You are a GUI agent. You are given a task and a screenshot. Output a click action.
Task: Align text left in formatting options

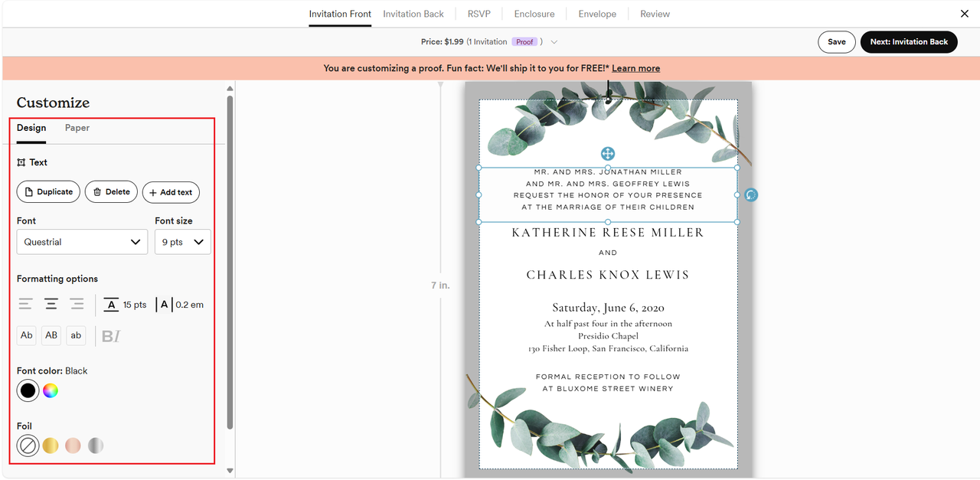[25, 305]
